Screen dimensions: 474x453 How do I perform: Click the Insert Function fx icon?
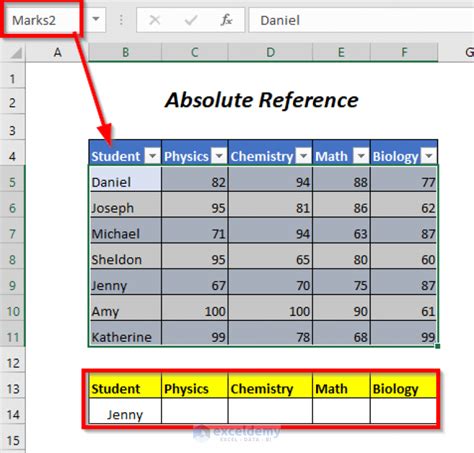pos(226,20)
